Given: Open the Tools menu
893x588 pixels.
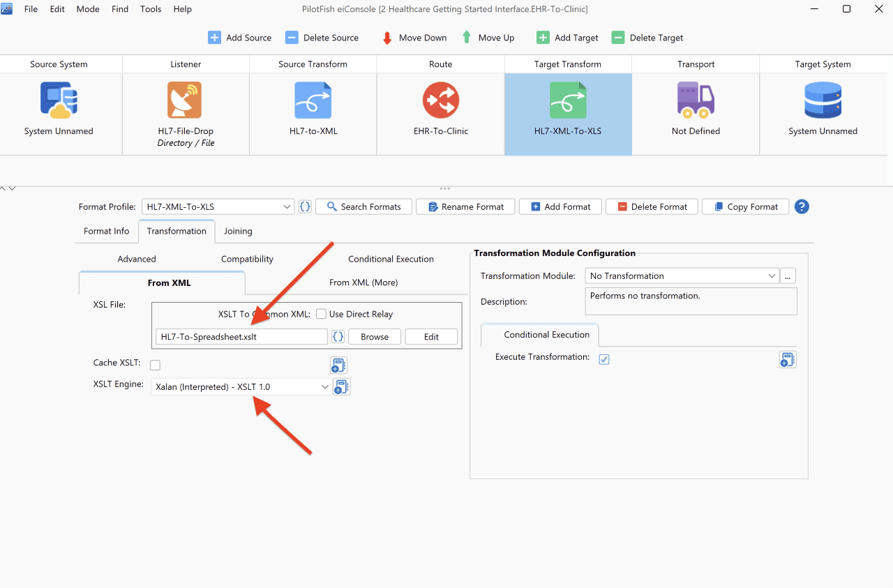Looking at the screenshot, I should tap(151, 9).
